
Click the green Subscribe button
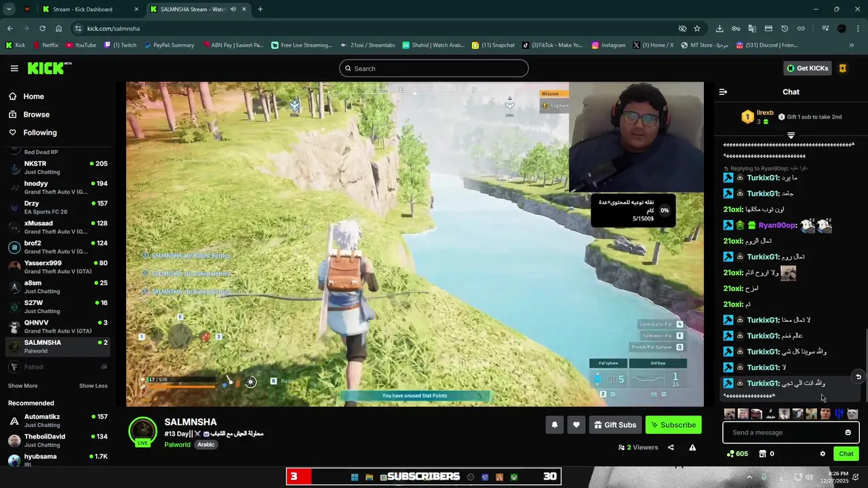point(673,425)
